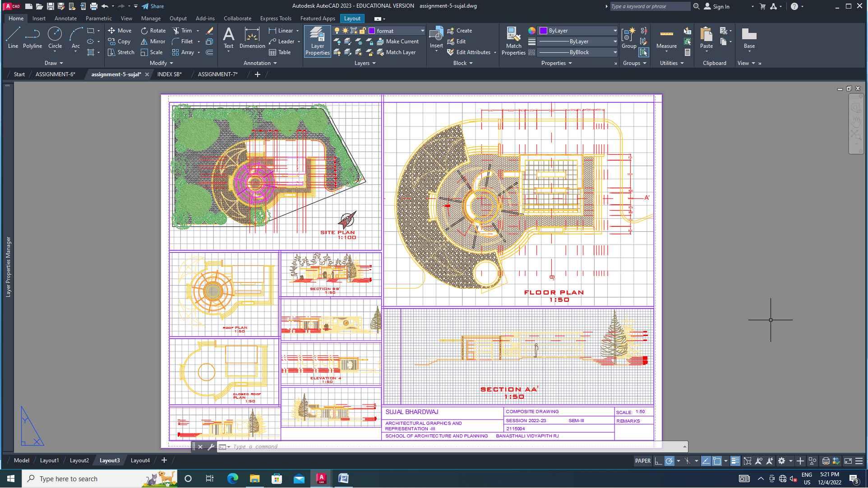The height and width of the screenshot is (488, 868).
Task: Select the Polyline drawing tool
Action: (x=32, y=38)
